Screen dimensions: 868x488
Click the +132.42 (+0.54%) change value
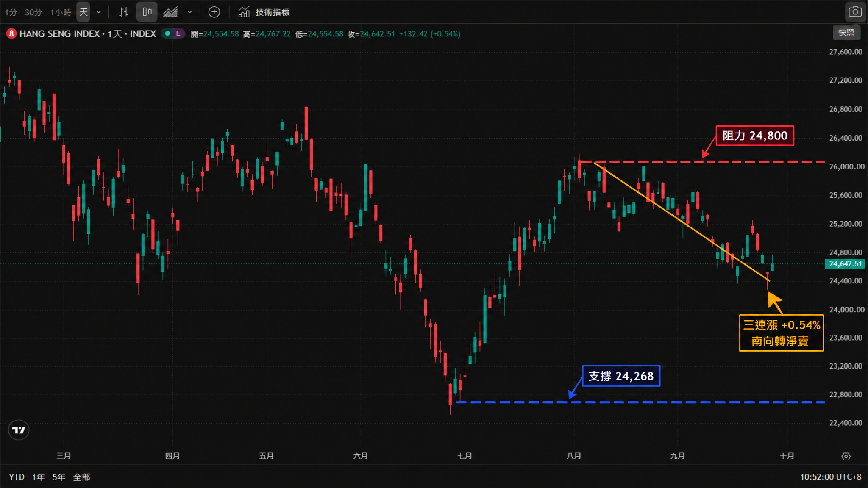[x=430, y=34]
